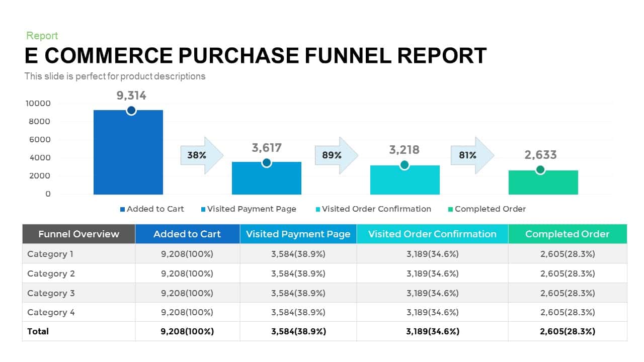Select the circle marker on the 9,314 bar

click(x=131, y=111)
